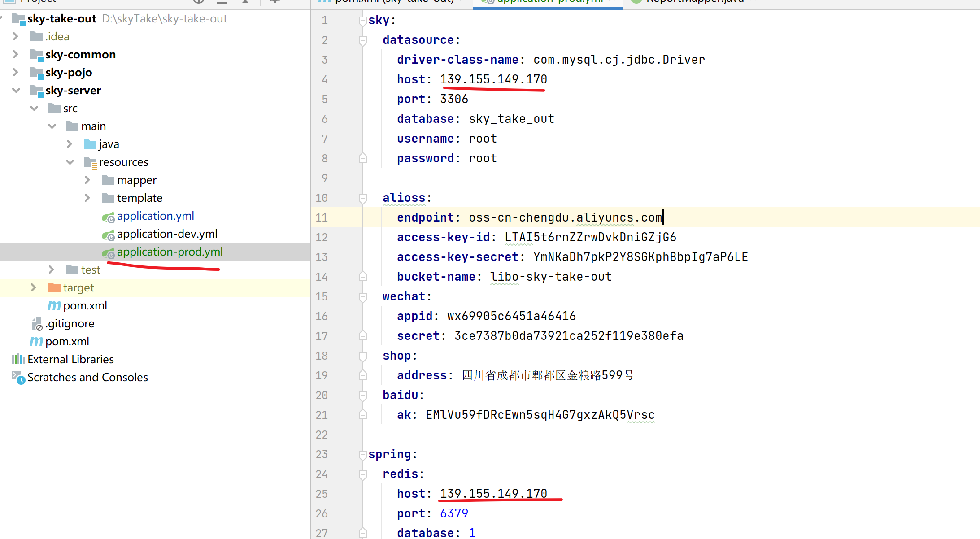Select the application.yml Spring config file icon
The image size is (980, 539).
point(108,217)
